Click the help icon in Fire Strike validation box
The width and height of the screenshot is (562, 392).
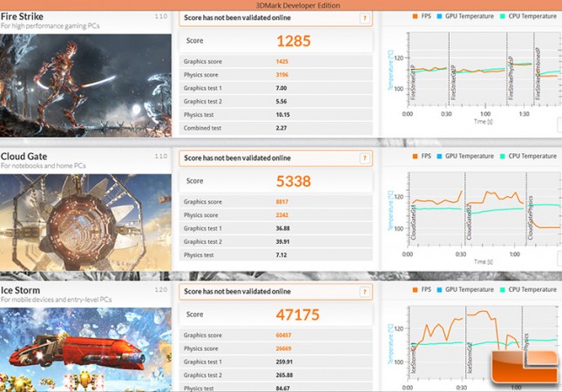pos(364,18)
